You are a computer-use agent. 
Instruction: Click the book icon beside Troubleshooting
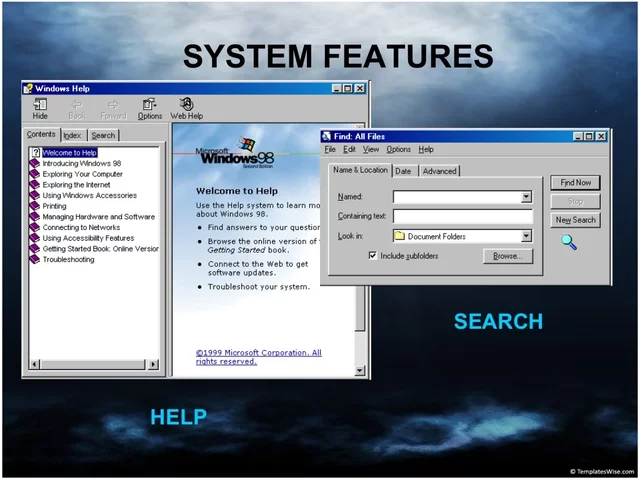point(35,259)
